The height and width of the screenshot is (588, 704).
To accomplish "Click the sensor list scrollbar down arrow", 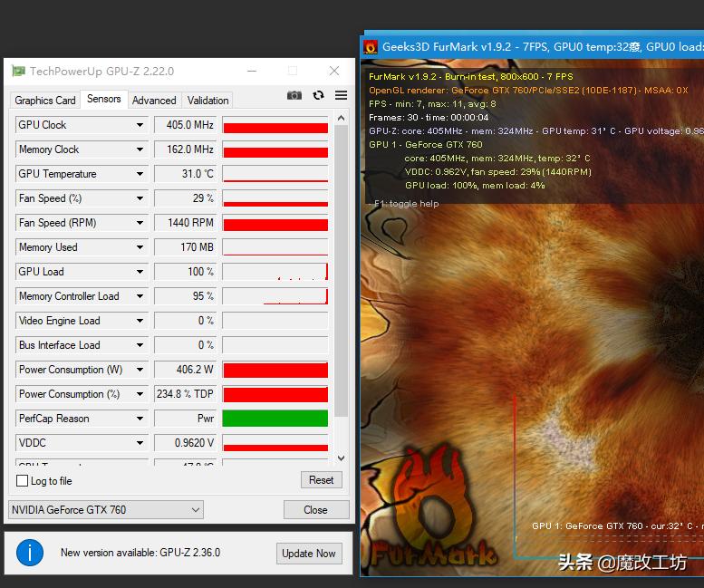I will pos(342,458).
